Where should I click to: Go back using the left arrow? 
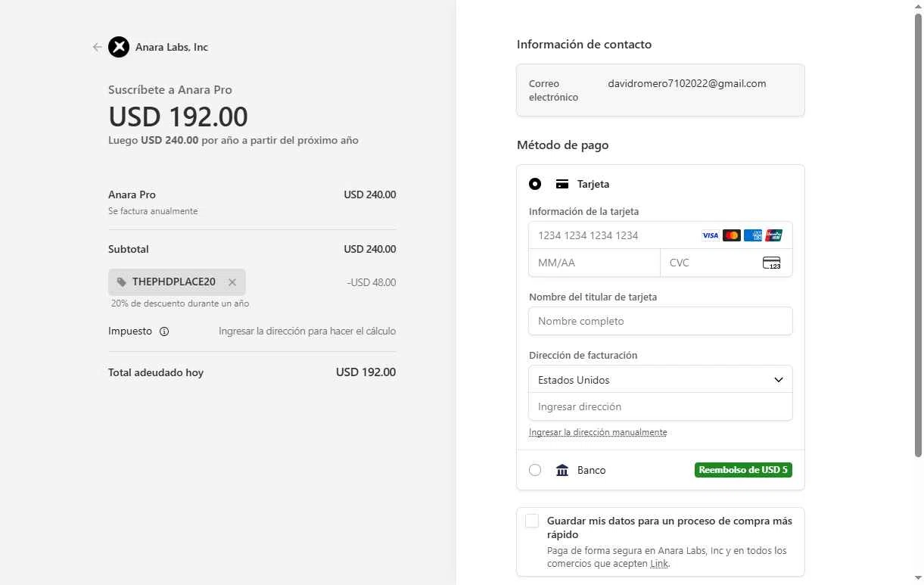point(97,47)
